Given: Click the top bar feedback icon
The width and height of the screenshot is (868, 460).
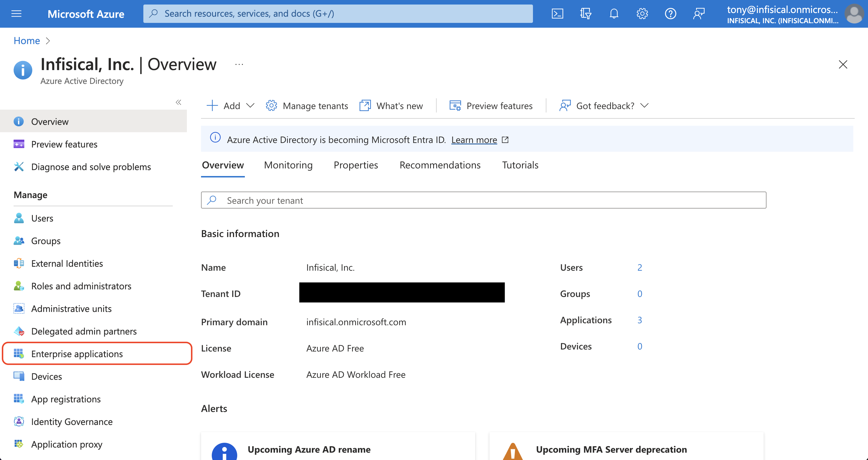Looking at the screenshot, I should (x=699, y=14).
